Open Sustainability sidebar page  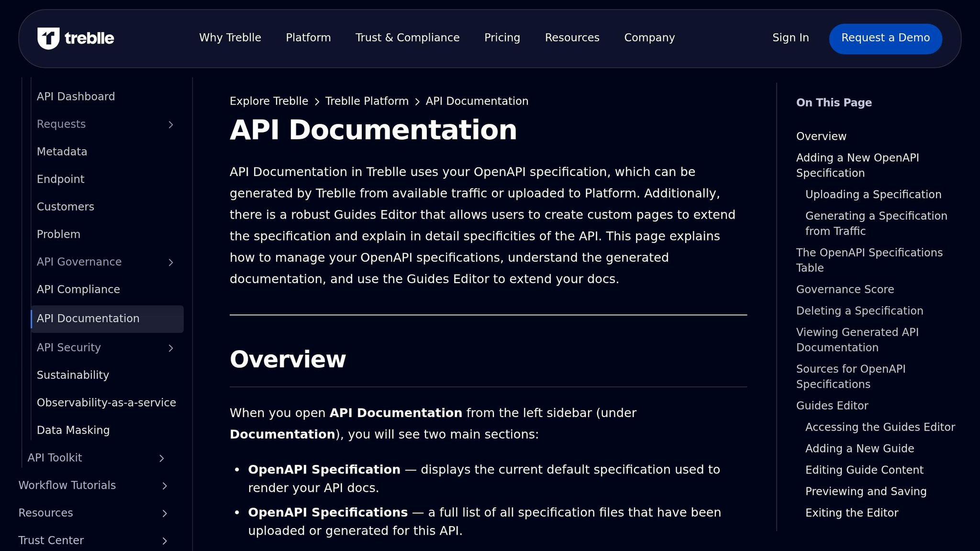click(x=73, y=375)
